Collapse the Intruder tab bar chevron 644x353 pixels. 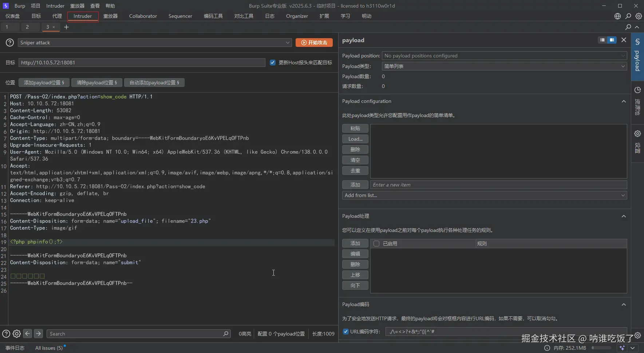(x=637, y=27)
